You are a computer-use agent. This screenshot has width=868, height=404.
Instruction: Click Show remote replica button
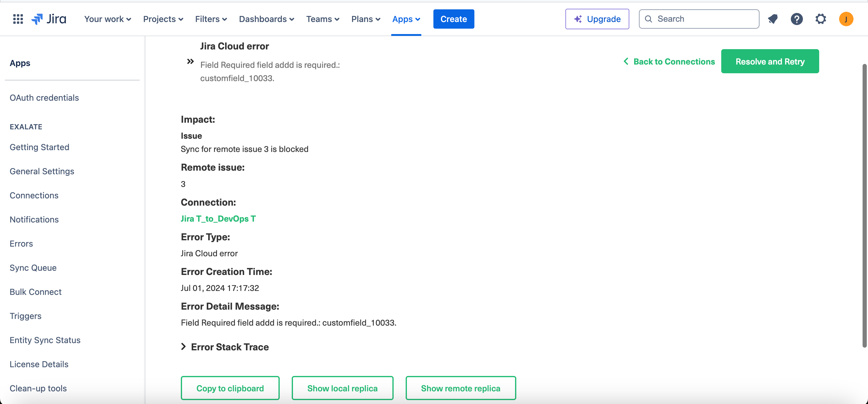461,388
